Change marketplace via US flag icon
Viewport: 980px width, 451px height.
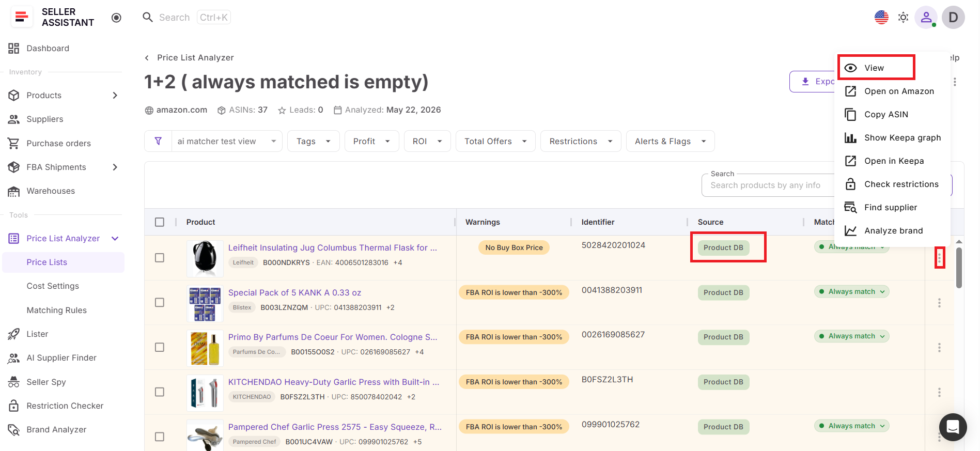(x=881, y=17)
